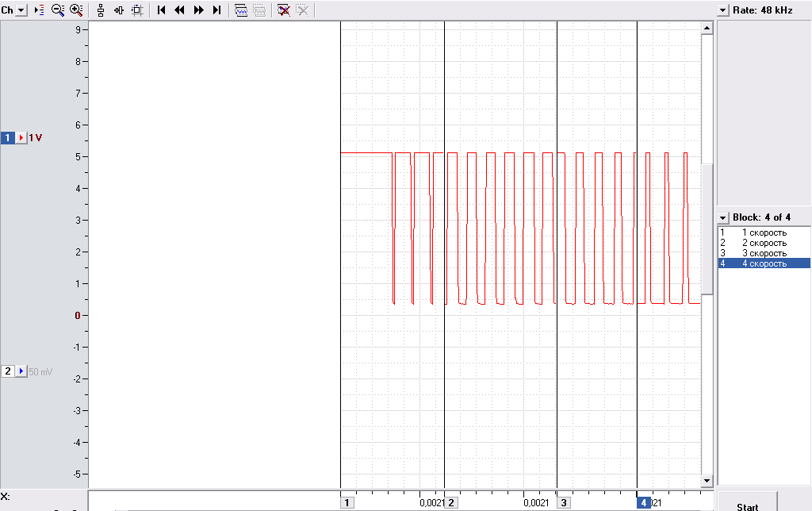Select block '3 скорость' in the list
Image resolution: width=812 pixels, height=511 pixels.
coord(764,253)
